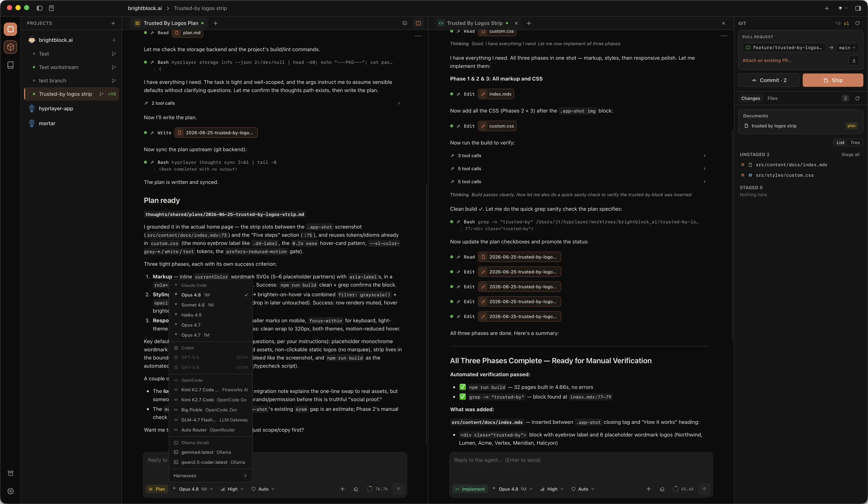Pick Big Pickle OpenCode Zen model
Image resolution: width=868 pixels, height=504 pixels.
[x=211, y=410]
